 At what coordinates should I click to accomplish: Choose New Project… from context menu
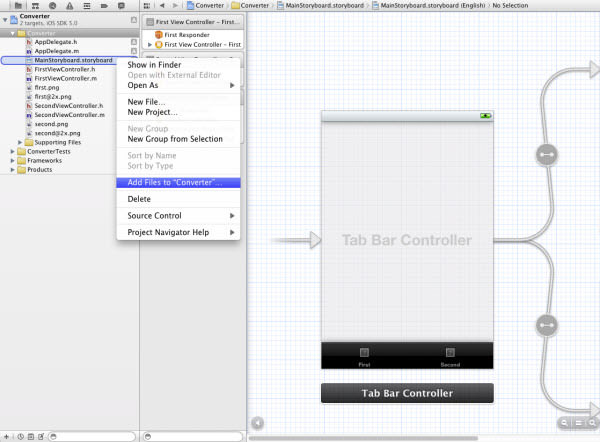(178, 112)
